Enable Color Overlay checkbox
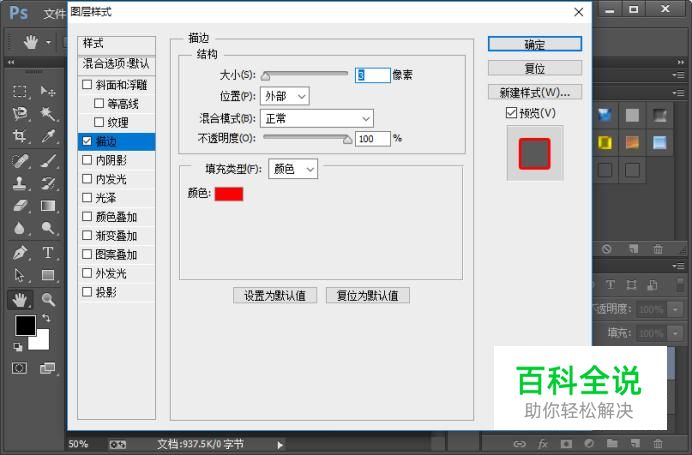 87,216
